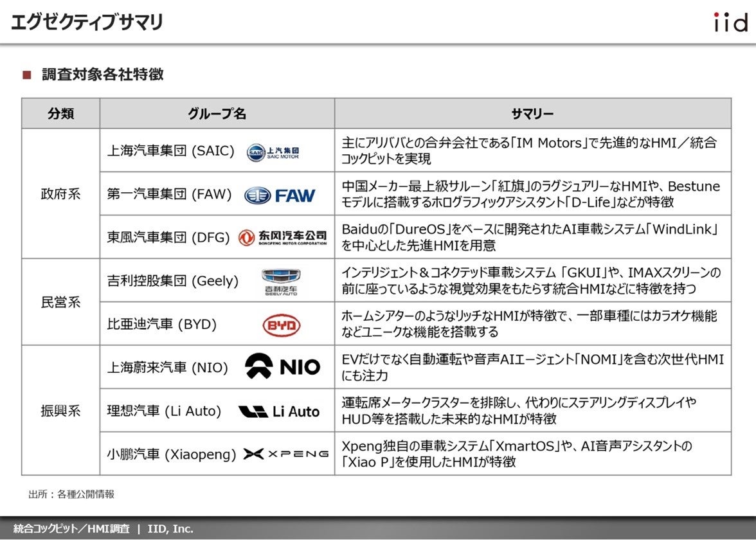Click the red square bullet before 調査対象各社特徴
This screenshot has height=540, width=756.
tap(27, 75)
